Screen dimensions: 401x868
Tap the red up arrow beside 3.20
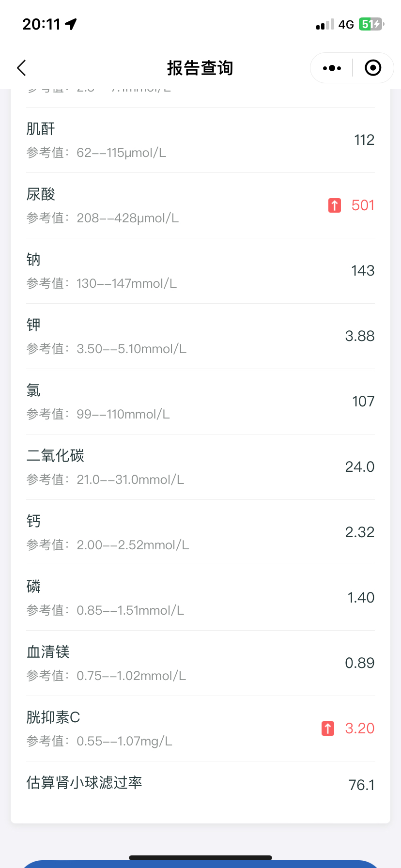point(328,728)
